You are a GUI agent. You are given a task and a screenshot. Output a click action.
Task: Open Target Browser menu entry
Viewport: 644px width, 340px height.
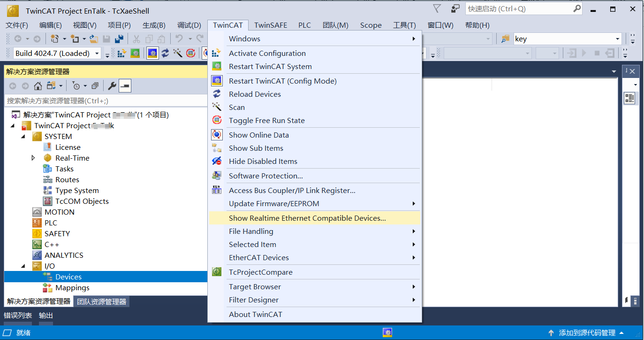[315, 286]
